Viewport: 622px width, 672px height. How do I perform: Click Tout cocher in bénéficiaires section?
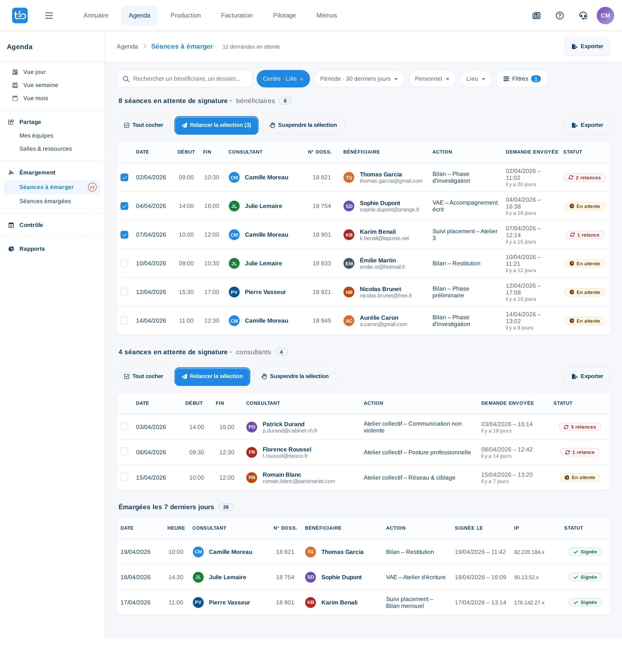143,125
